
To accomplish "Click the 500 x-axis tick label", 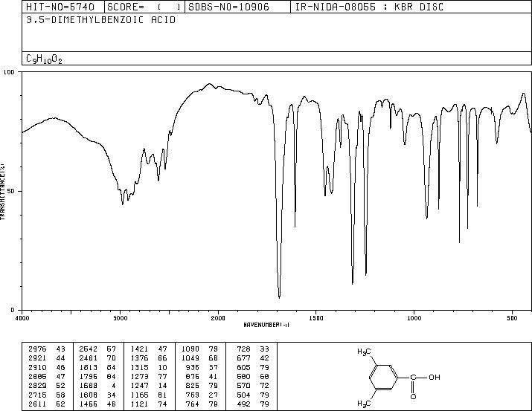I will click(x=513, y=318).
